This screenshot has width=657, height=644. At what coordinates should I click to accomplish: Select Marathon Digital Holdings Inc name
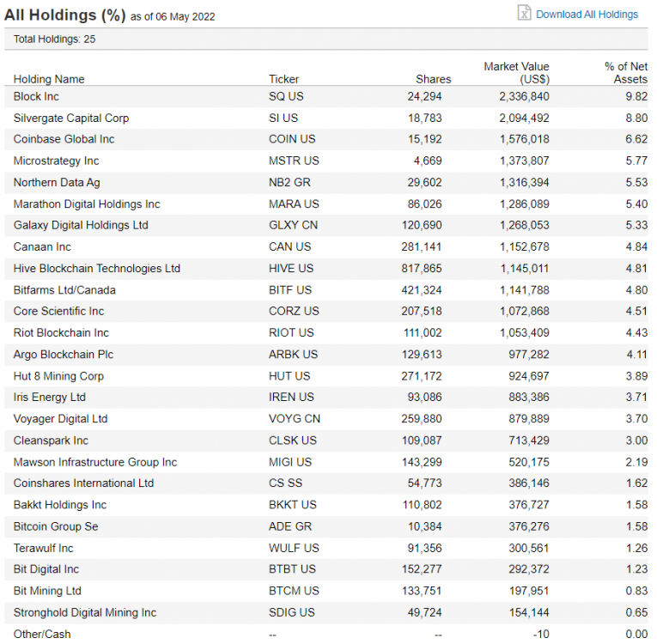pyautogui.click(x=87, y=204)
